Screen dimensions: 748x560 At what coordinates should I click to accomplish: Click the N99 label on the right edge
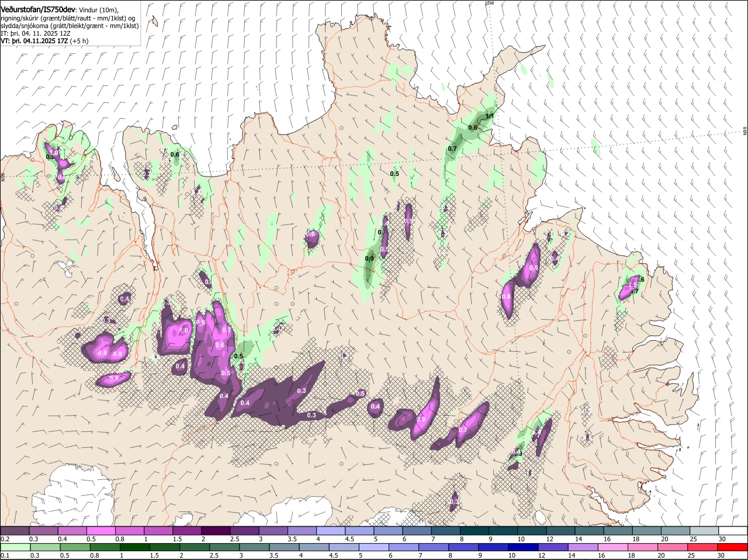coord(745,132)
